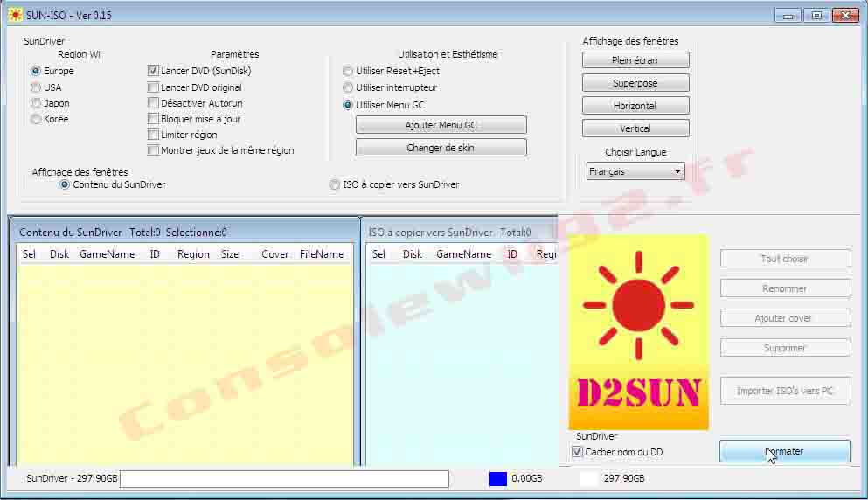Viewport: 868px width, 500px height.
Task: Select Utiliser Menu GC radio option
Action: pos(348,105)
